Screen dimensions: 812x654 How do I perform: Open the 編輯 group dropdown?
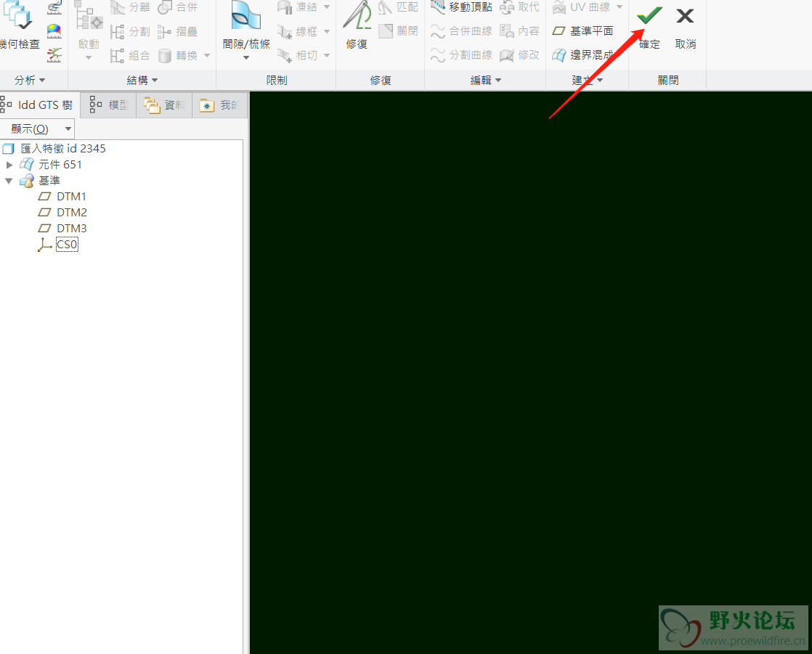coord(486,80)
